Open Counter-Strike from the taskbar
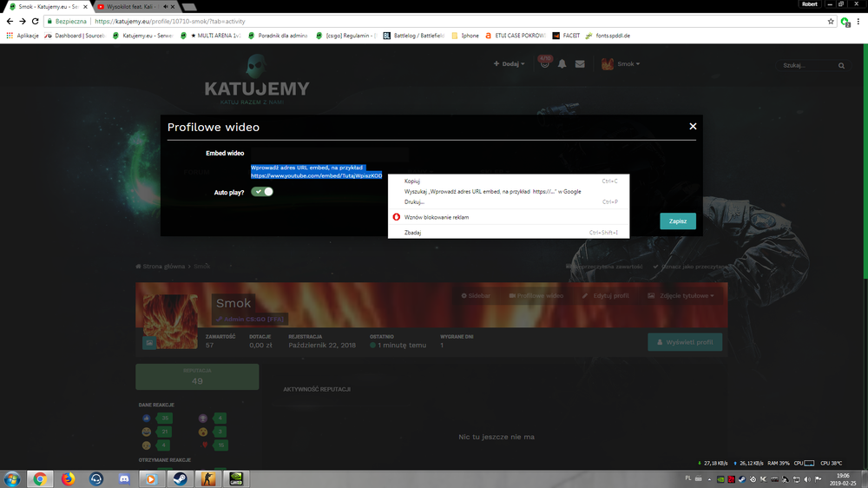Screen dimensions: 868x488 click(x=208, y=479)
